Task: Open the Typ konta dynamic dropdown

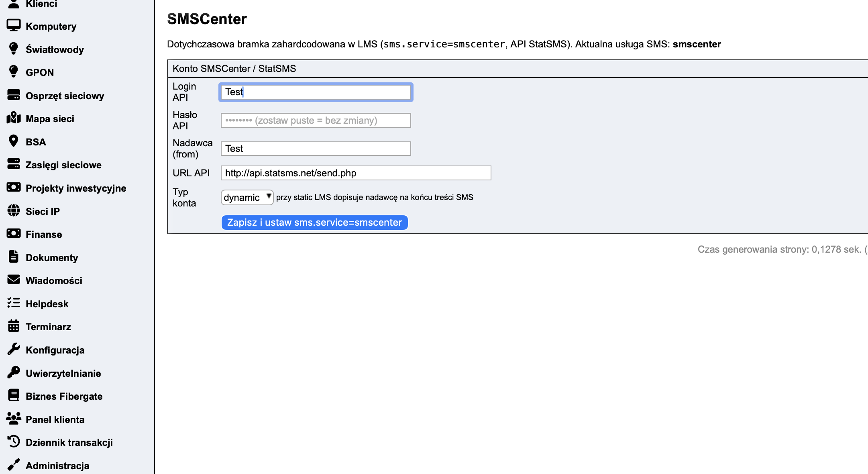Action: click(247, 197)
